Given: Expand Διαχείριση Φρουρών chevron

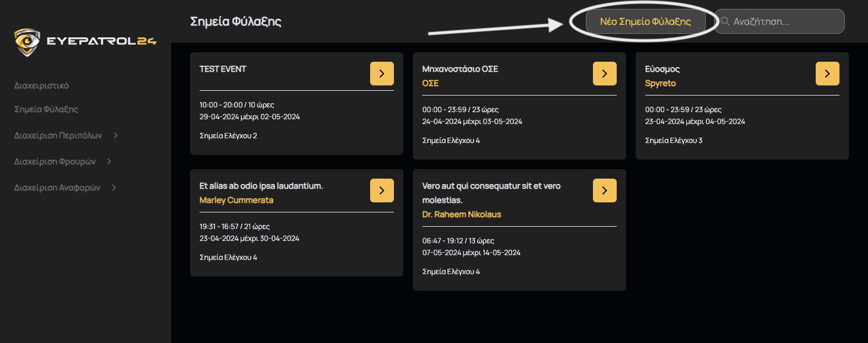Looking at the screenshot, I should 109,161.
